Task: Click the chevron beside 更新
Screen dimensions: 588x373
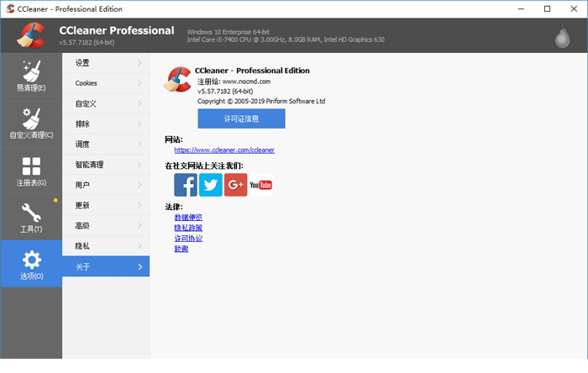Action: point(140,206)
